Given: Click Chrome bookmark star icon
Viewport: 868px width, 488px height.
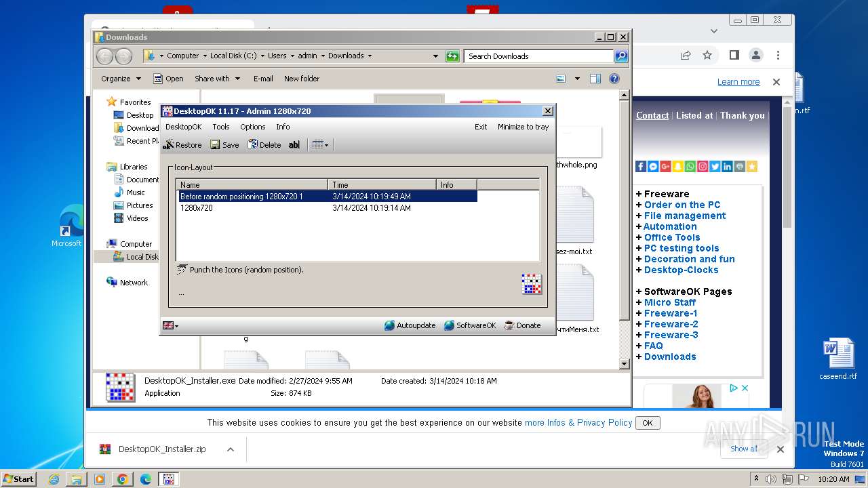Looking at the screenshot, I should pos(707,55).
